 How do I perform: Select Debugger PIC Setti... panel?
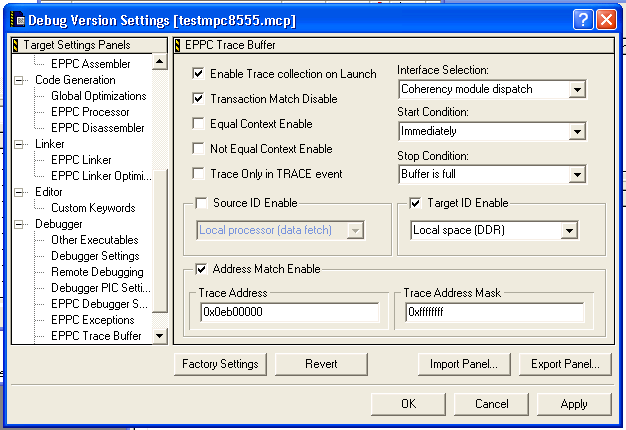pos(101,288)
